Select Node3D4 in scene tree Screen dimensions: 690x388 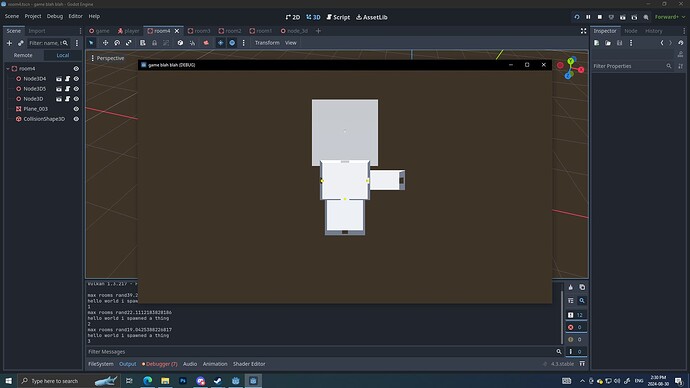34,78
